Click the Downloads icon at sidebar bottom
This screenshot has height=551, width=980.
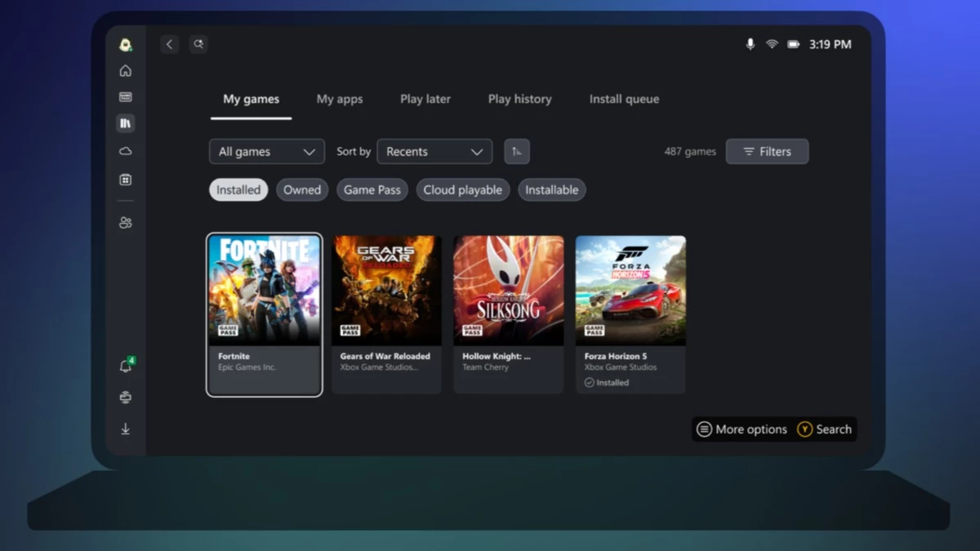[x=125, y=428]
